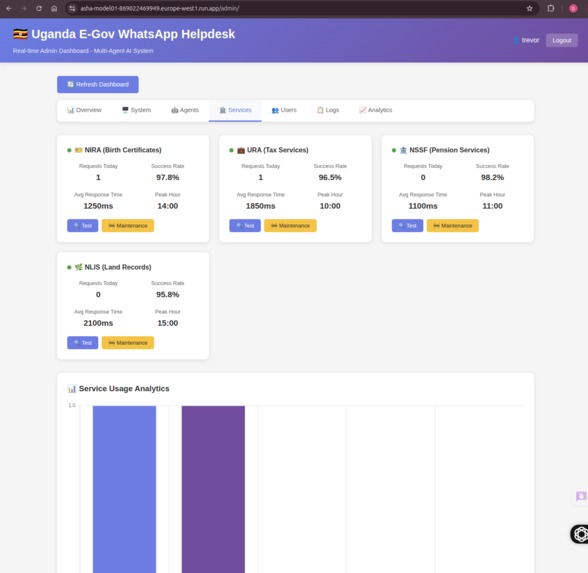Click the trevor user name
Screen dimensions: 588x573
click(530, 40)
